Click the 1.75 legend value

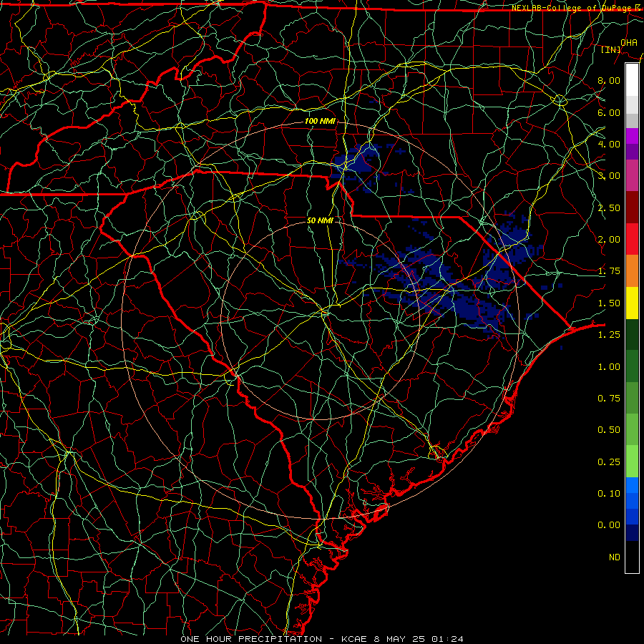(609, 271)
